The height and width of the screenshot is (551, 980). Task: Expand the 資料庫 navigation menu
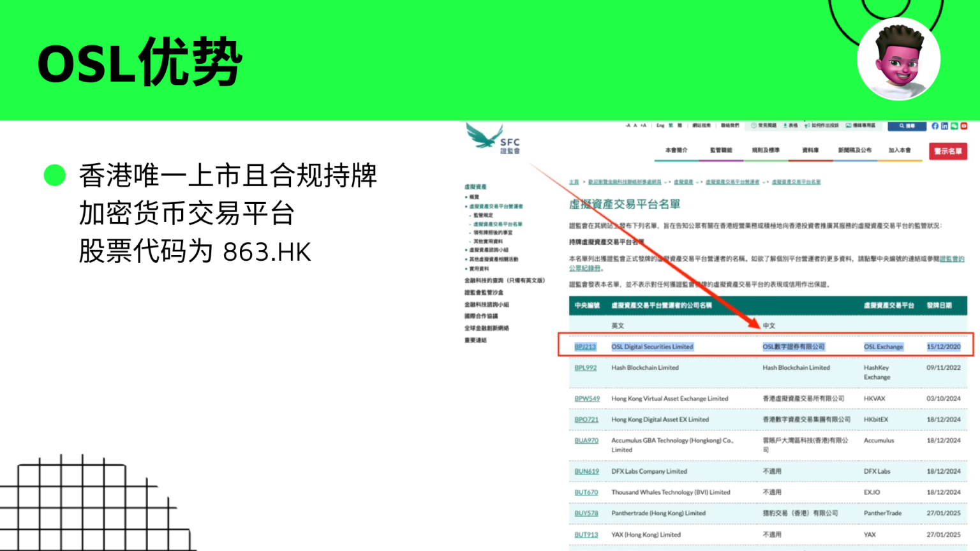[x=812, y=151]
